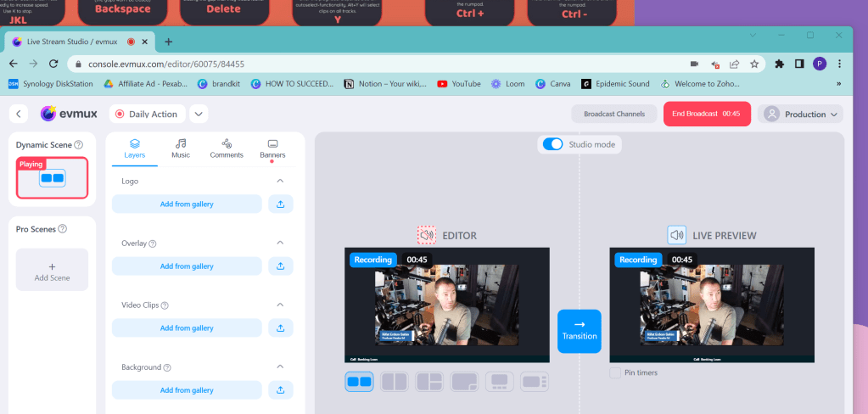Select the screen with bottom bar layout
Viewport: 868px width, 414px height.
coord(500,382)
